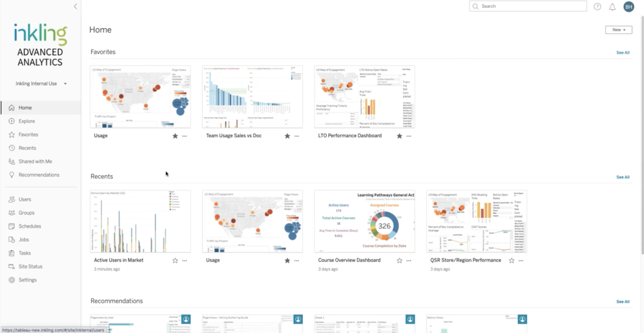Open the QSR Store/Region Performance title link
The image size is (644, 333).
tap(466, 260)
